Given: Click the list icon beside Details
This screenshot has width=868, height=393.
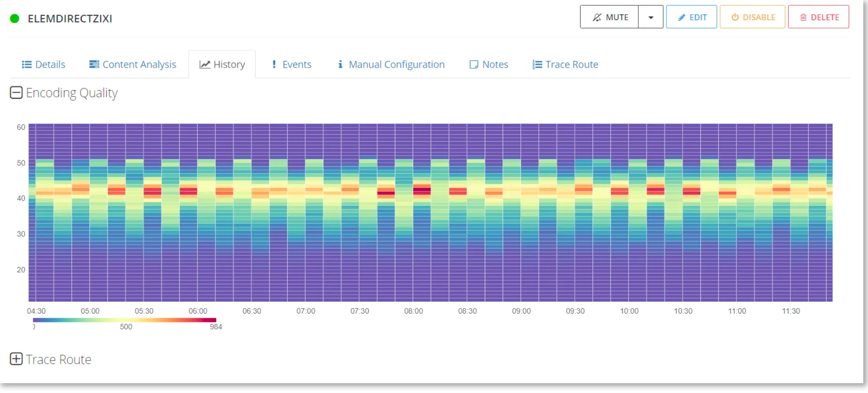Looking at the screenshot, I should tap(27, 64).
